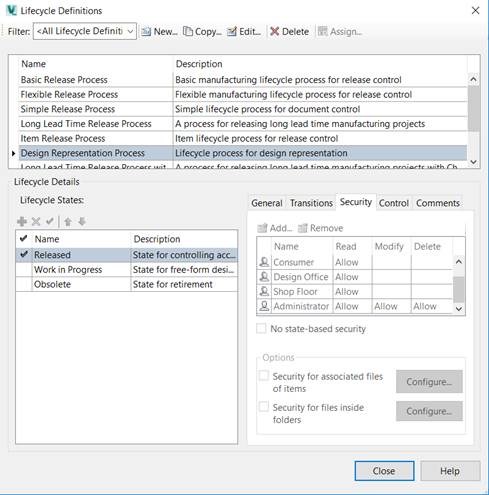Switch to the Transitions tab
This screenshot has height=495, width=489.
[x=311, y=203]
